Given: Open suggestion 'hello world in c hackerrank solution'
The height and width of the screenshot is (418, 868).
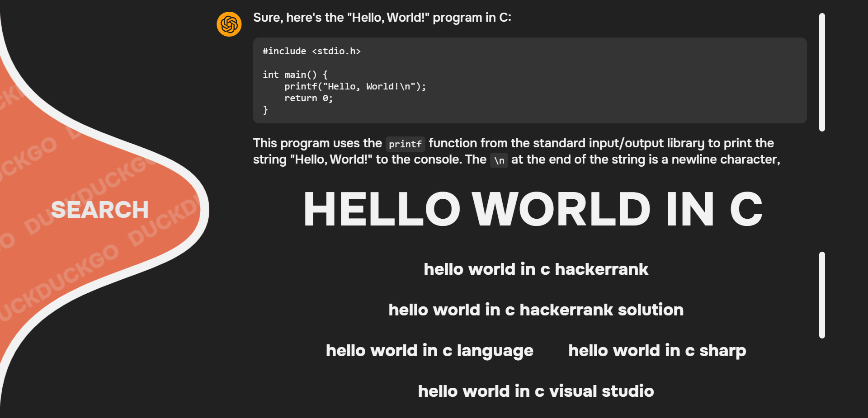Looking at the screenshot, I should (x=536, y=310).
